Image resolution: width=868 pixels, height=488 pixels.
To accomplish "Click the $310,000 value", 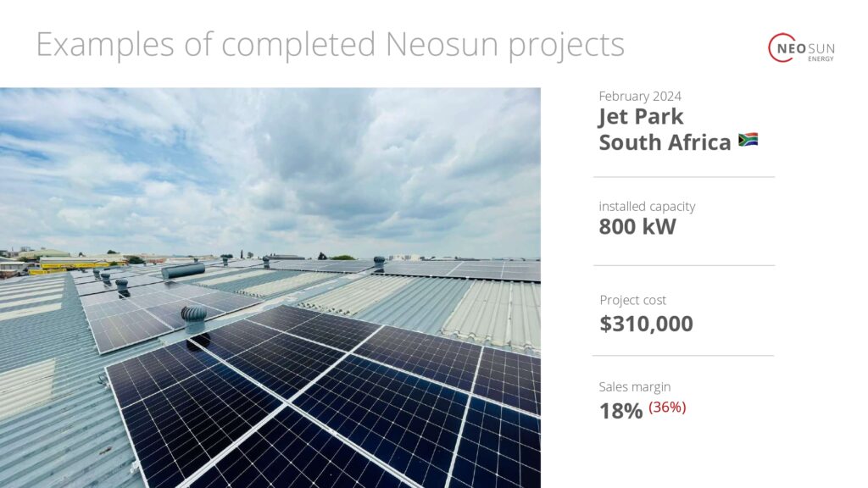I will 646,324.
